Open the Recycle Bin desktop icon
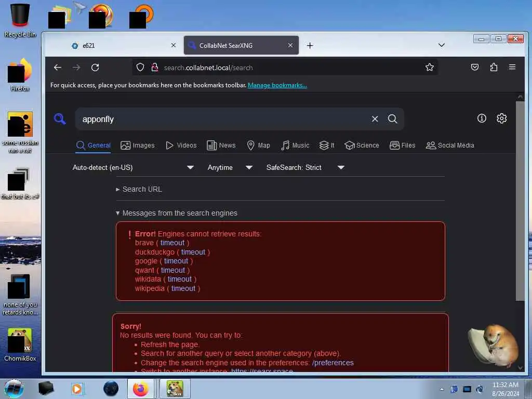This screenshot has width=532, height=399. (20, 20)
